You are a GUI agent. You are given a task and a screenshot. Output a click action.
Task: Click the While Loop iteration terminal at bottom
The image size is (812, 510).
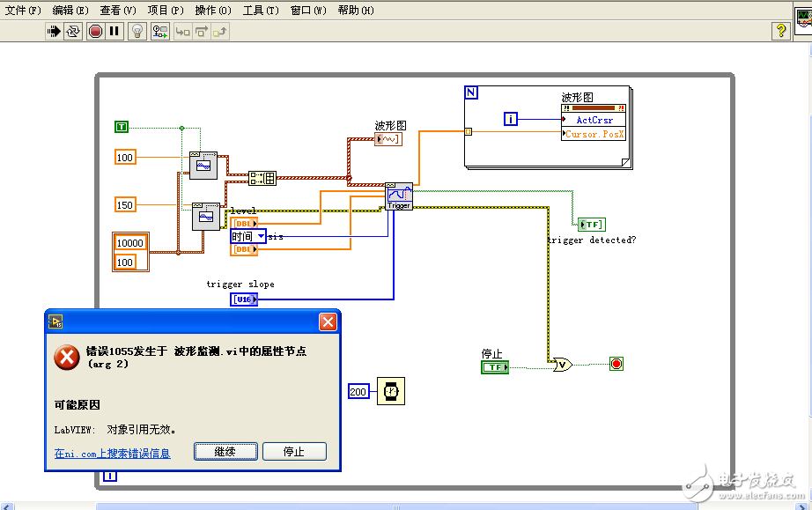[110, 477]
